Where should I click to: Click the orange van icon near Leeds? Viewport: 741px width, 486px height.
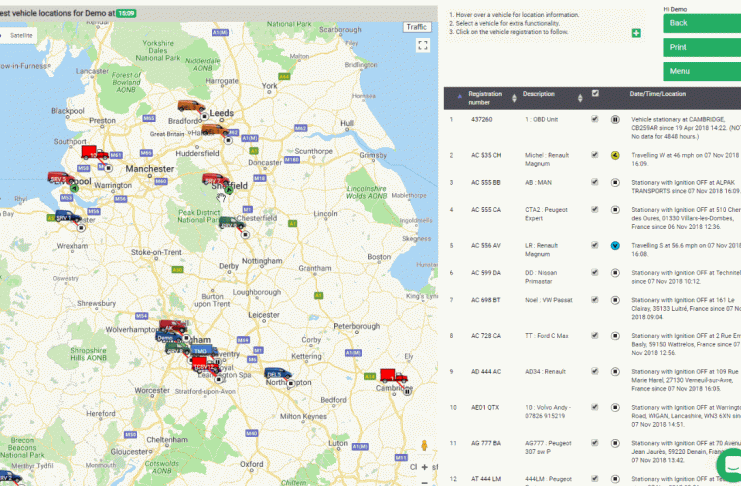(189, 105)
